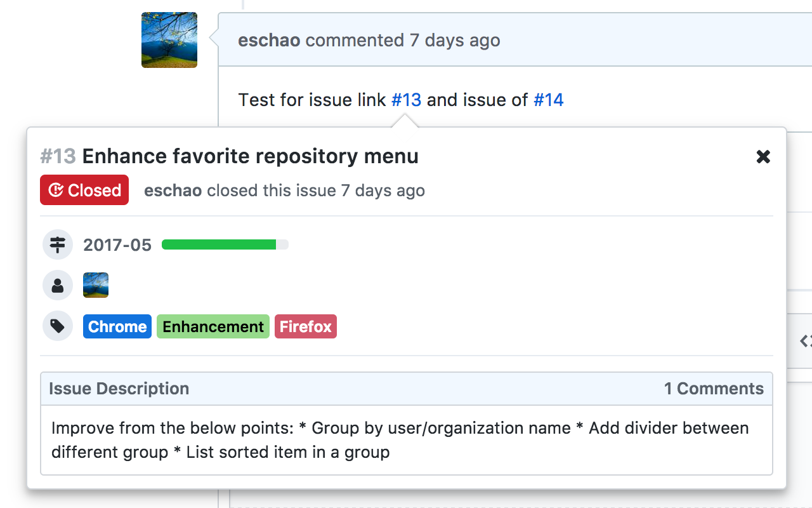Click the red Closed status badge
The height and width of the screenshot is (508, 812).
tap(84, 190)
